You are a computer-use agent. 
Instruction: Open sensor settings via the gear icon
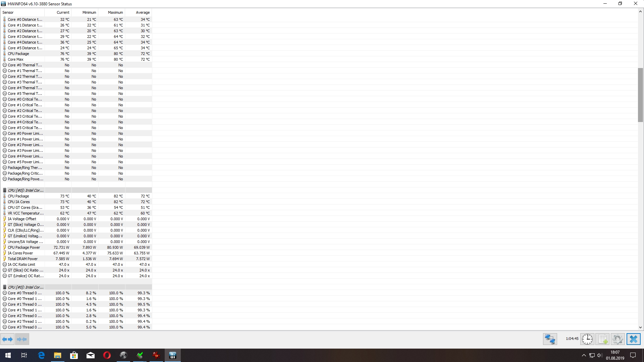pos(618,339)
